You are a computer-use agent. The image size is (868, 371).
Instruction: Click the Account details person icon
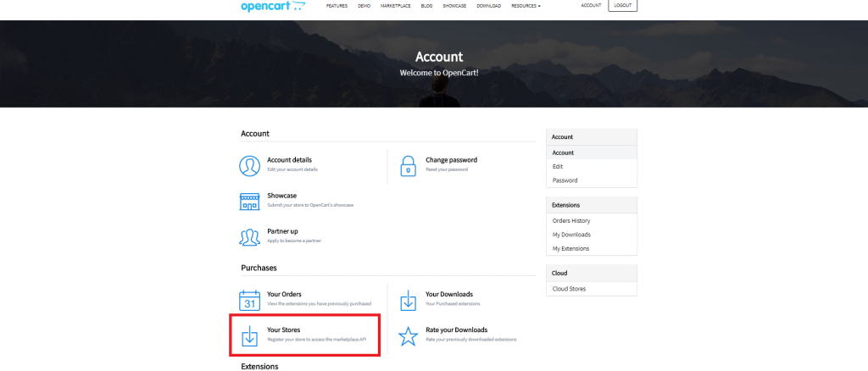(x=250, y=165)
